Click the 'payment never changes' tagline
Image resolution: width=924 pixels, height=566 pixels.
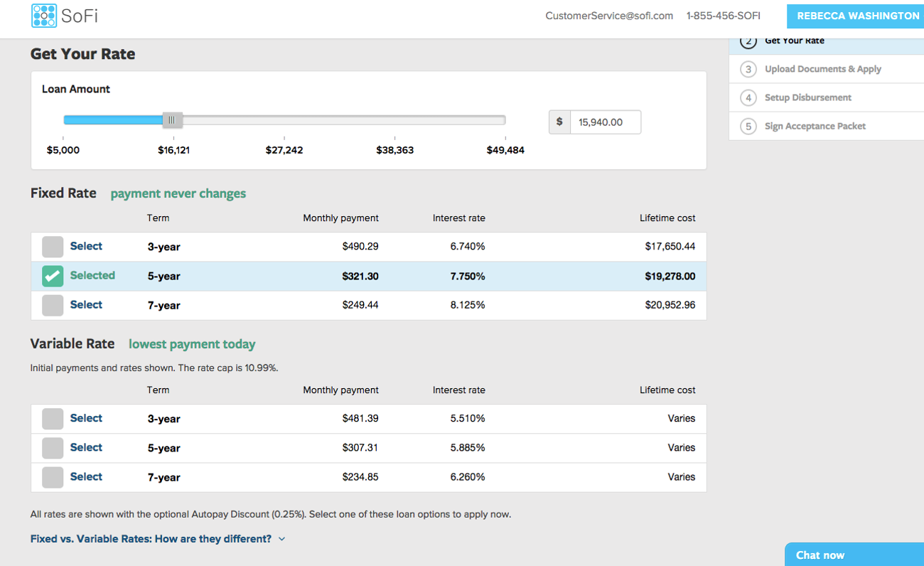[178, 193]
